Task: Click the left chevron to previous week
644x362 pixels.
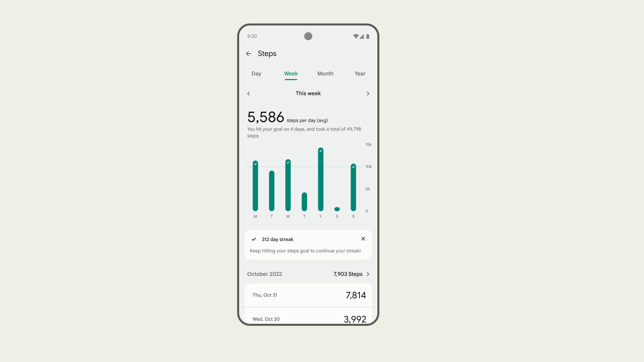Action: pos(249,93)
